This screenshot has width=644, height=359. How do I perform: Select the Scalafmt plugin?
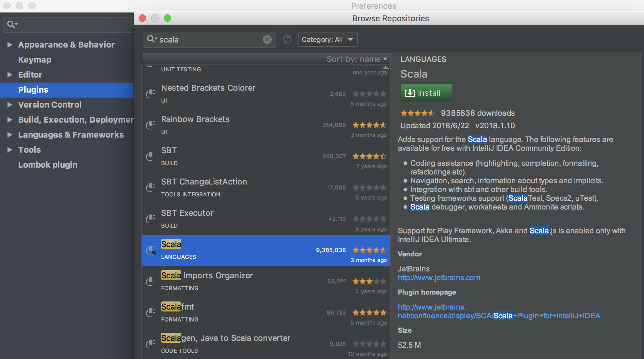(266, 313)
